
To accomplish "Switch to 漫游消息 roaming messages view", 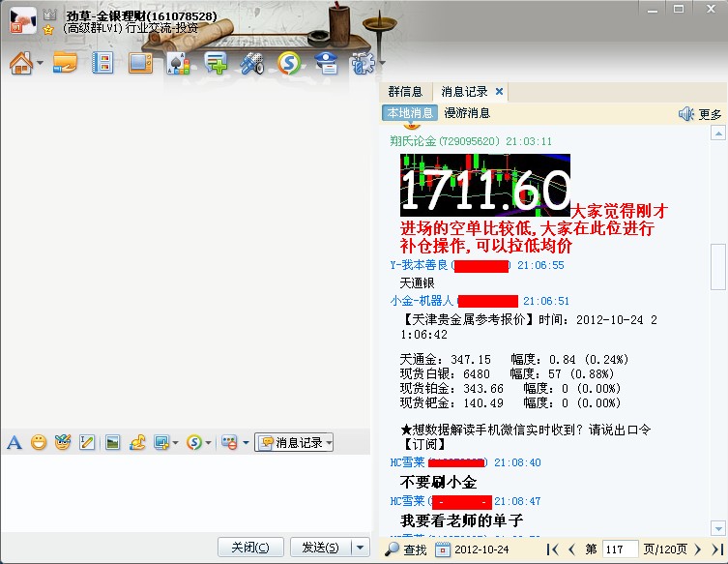I will [x=467, y=113].
